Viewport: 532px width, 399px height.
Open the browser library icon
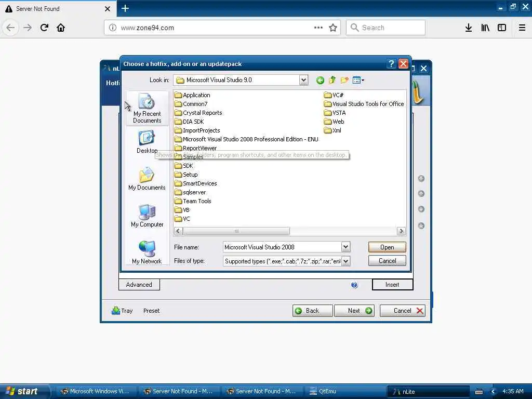pyautogui.click(x=485, y=28)
